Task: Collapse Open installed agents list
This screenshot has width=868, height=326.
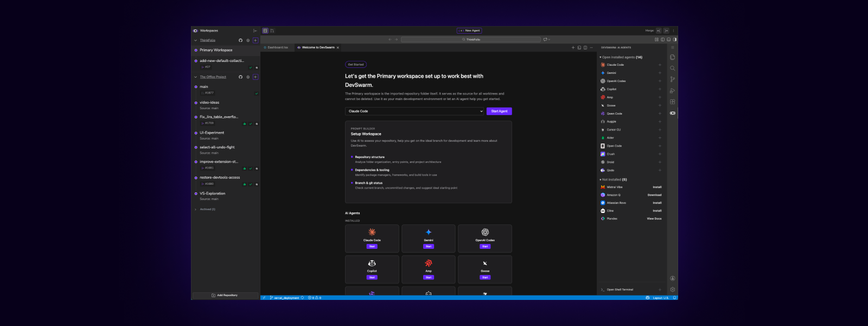Action: (x=601, y=57)
